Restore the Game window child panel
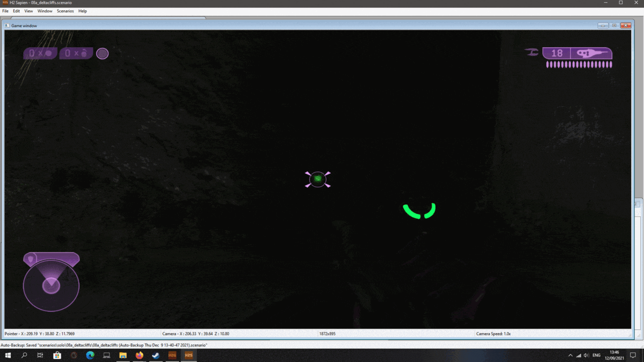Screen dimensions: 644x362 (x=614, y=25)
